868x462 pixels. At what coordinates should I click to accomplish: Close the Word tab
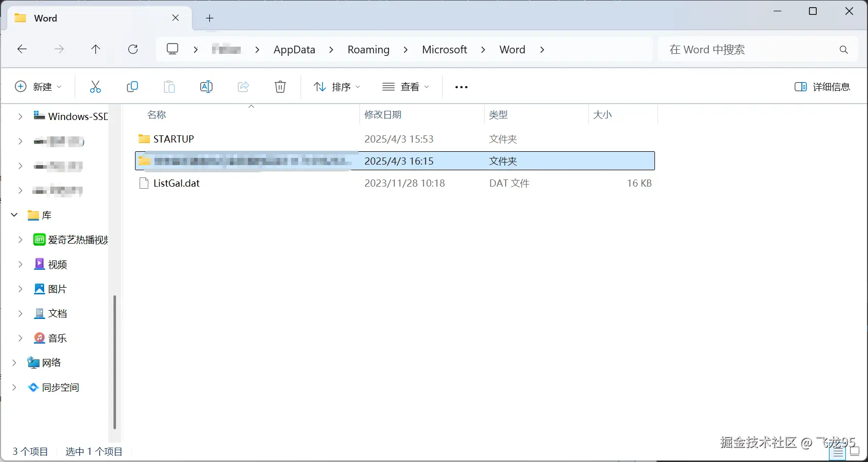[x=176, y=18]
